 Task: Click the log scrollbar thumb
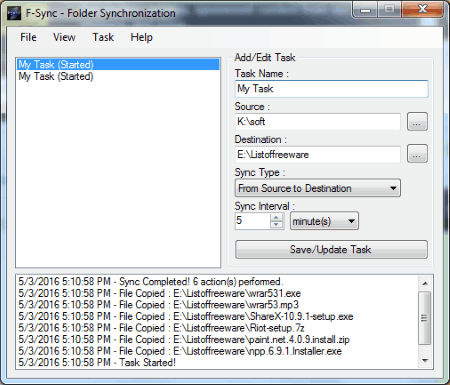click(425, 318)
